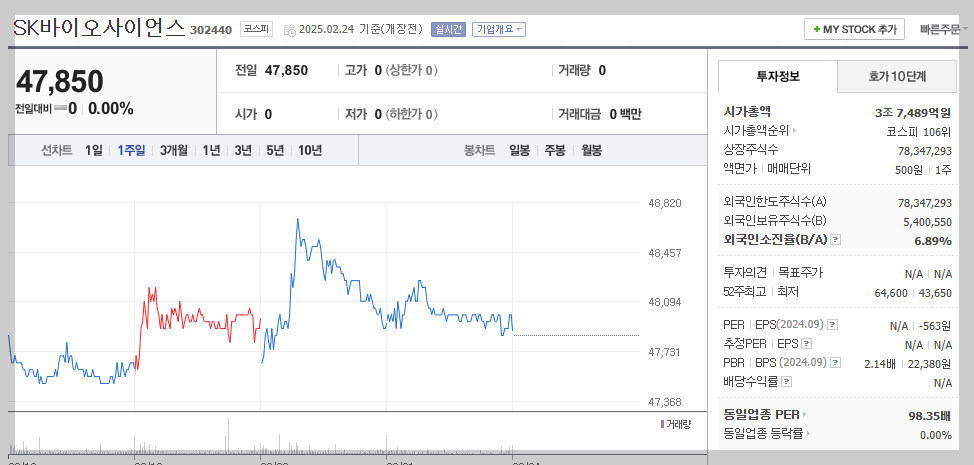Click the 코스피 106위 ranking value
This screenshot has height=465, width=974.
919,132
